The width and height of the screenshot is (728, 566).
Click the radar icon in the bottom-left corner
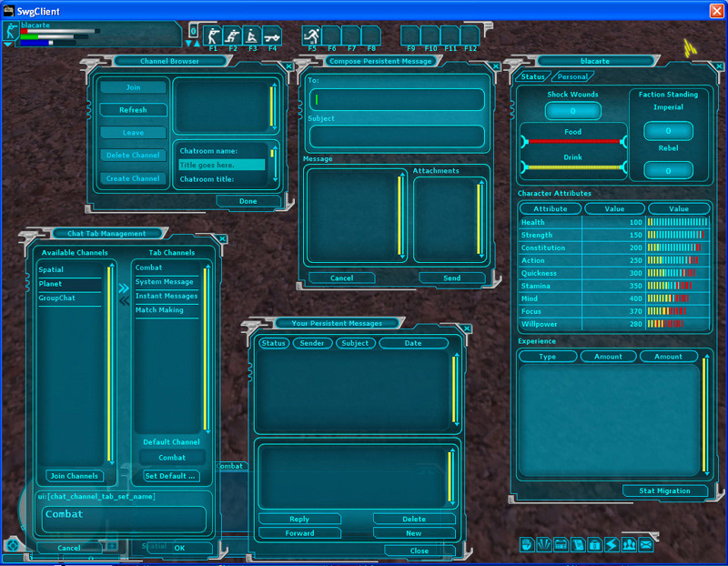tap(13, 545)
